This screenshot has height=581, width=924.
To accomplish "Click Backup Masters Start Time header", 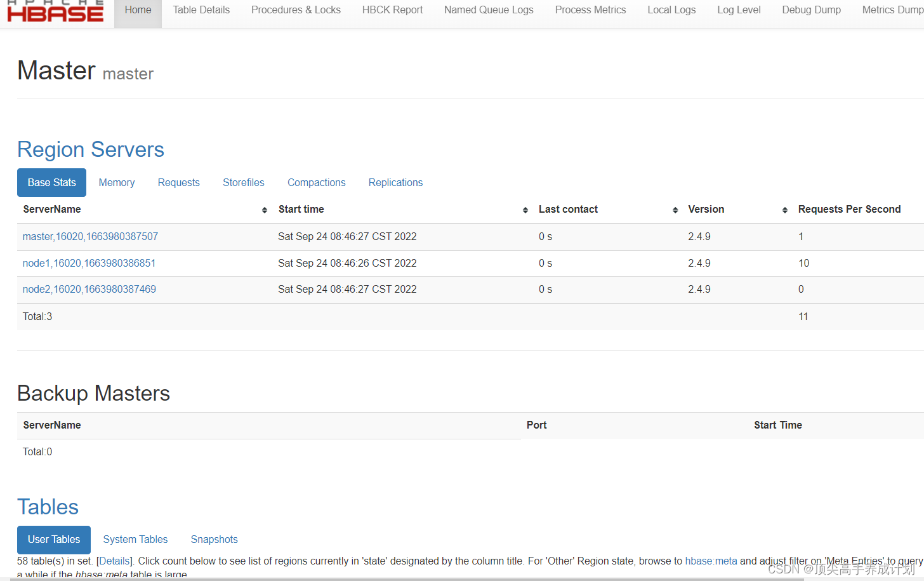I will click(777, 425).
